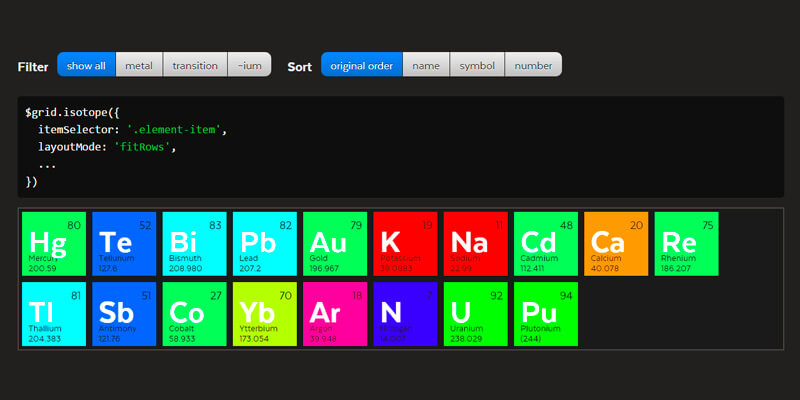800x400 pixels.
Task: Sort elements by name
Action: point(426,65)
